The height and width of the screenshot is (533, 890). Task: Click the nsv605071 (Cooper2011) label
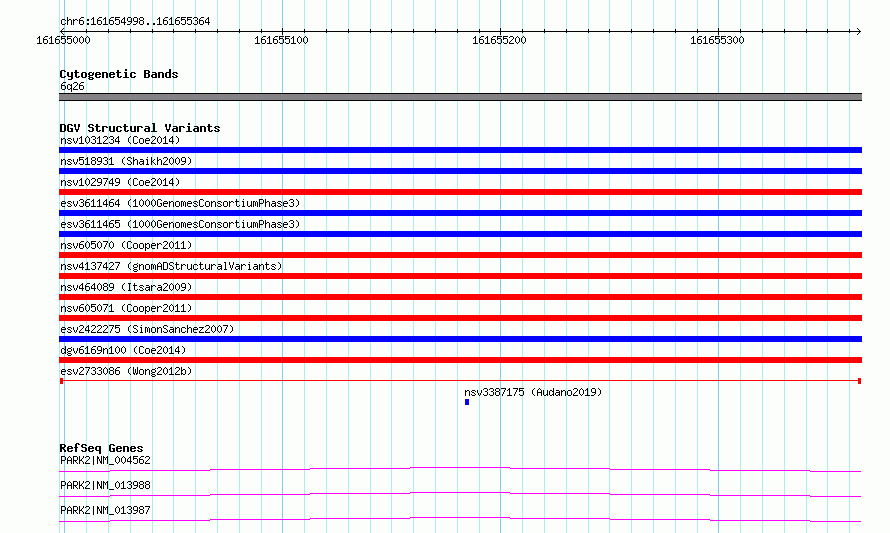pos(126,308)
